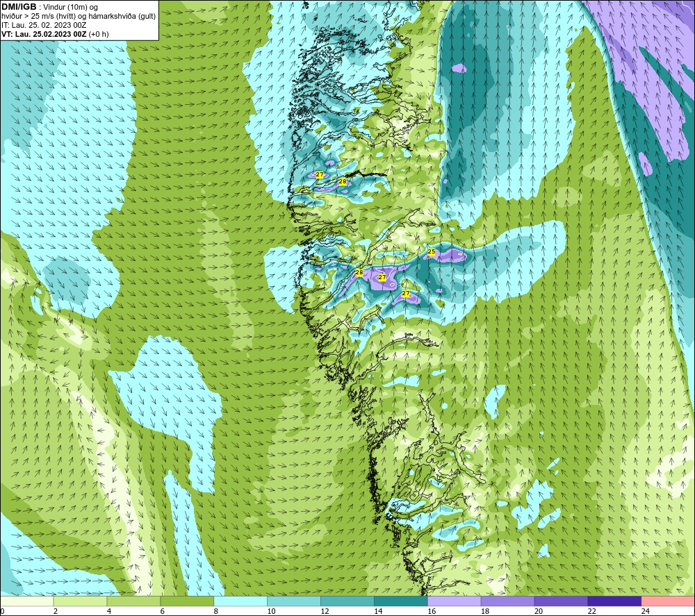Screen dimensions: 695x616
Task: Click the legend scale number 4
Action: coord(109,611)
